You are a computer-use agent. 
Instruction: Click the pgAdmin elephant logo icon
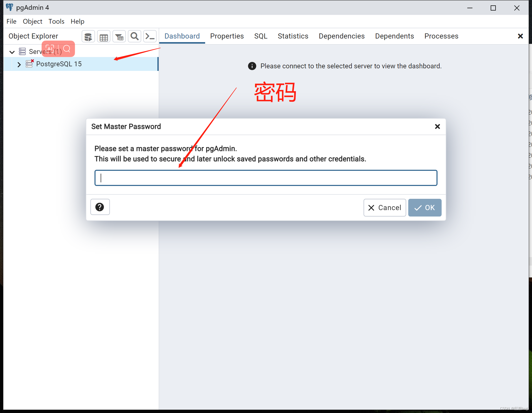pos(9,7)
